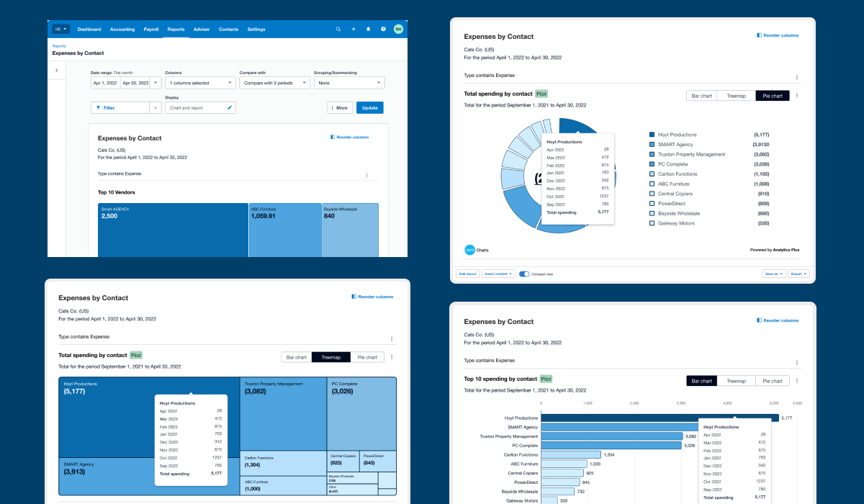Click the plus icon to create new item

pyautogui.click(x=354, y=29)
